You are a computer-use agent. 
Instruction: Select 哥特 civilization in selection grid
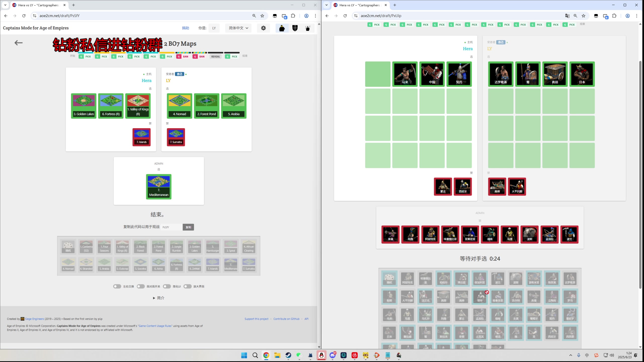(480, 296)
